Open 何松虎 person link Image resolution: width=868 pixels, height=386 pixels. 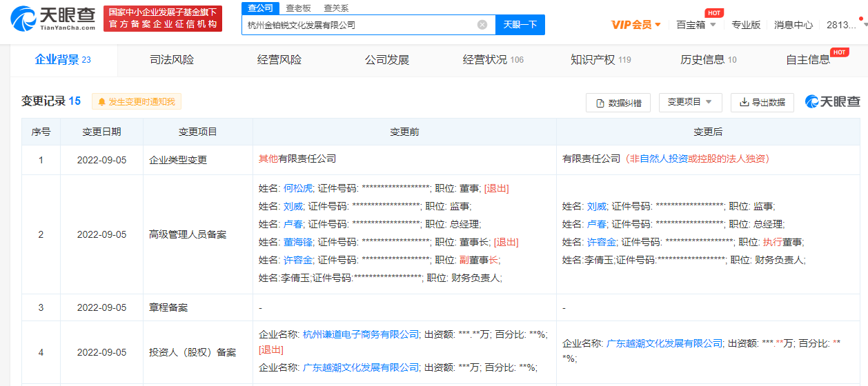(298, 188)
